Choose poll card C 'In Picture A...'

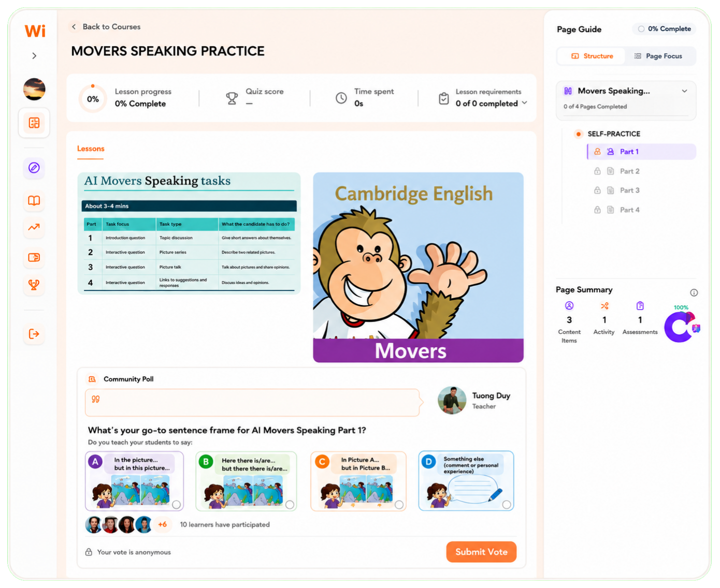[358, 481]
